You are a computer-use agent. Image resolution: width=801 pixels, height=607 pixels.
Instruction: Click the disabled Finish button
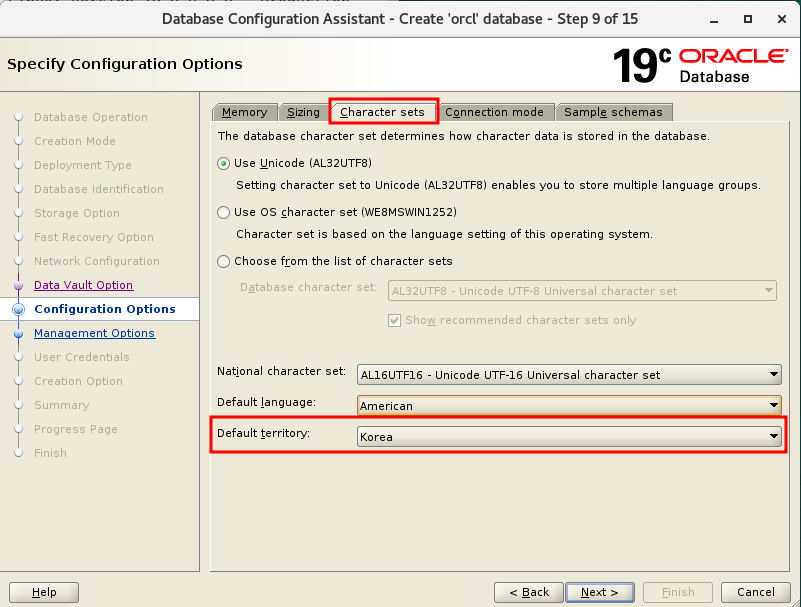pos(678,592)
